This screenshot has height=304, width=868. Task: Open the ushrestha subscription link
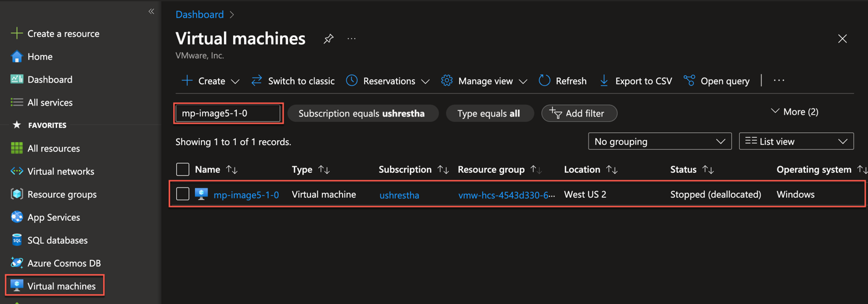click(399, 195)
